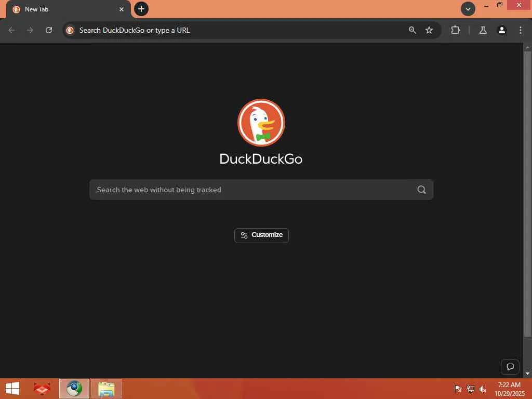Restore down the browser window
The height and width of the screenshot is (399, 532).
pyautogui.click(x=499, y=5)
